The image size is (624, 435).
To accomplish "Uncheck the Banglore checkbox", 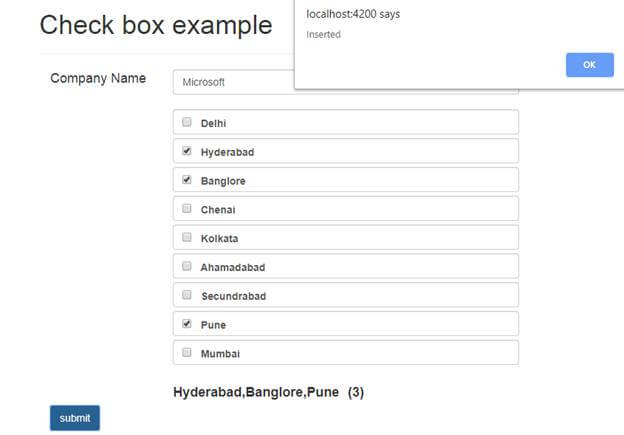I will 187,179.
